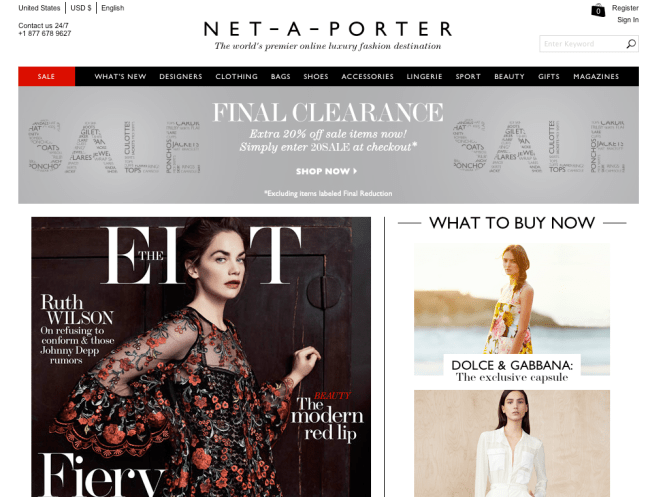Click the Register link
665x497 pixels.
point(625,8)
